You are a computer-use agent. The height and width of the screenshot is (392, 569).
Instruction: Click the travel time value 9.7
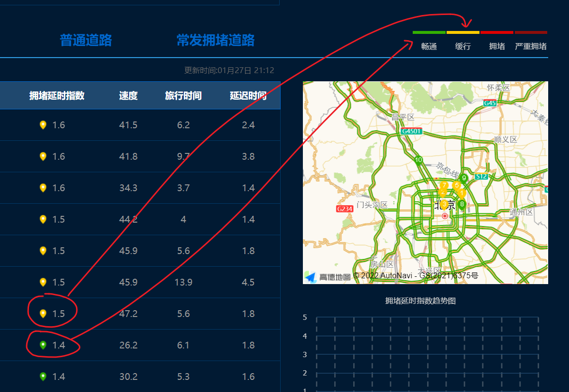[183, 156]
